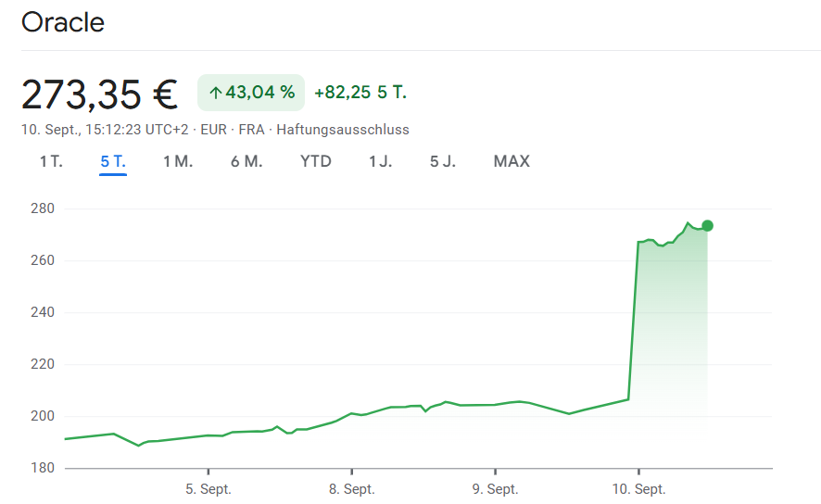Click the green up-arrow in percentage badge
The height and width of the screenshot is (504, 821).
click(215, 93)
